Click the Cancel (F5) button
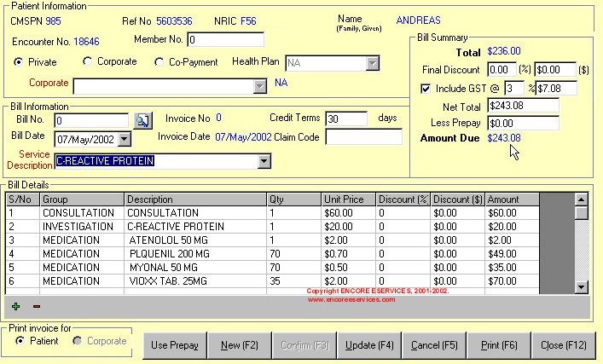603x364 pixels. [x=435, y=346]
